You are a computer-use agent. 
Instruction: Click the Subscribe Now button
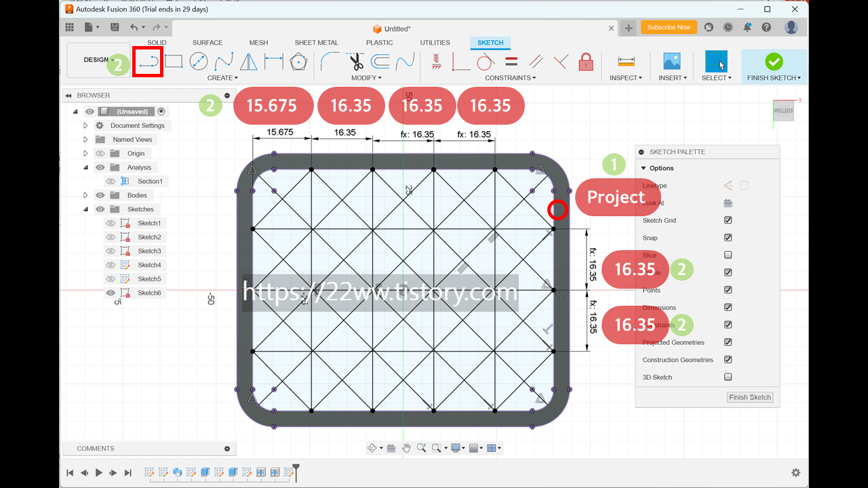[669, 27]
